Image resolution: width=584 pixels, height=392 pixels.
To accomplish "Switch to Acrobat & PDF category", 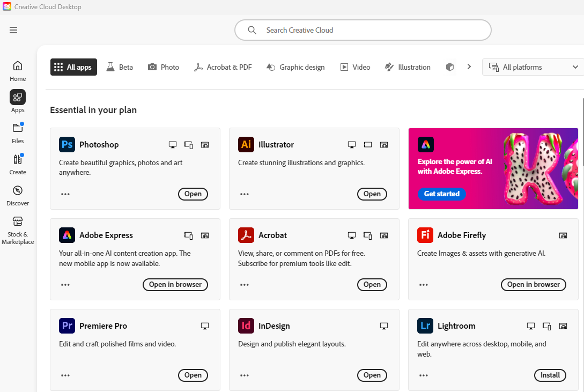I will (223, 67).
